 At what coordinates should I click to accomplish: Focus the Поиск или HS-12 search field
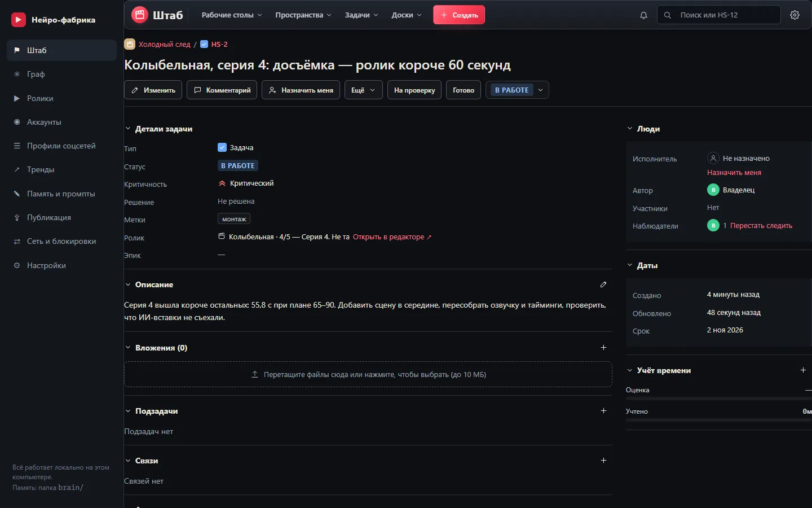[719, 15]
